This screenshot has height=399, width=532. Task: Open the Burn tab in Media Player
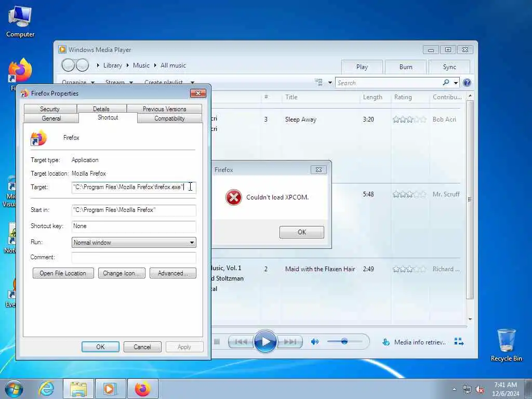click(405, 67)
